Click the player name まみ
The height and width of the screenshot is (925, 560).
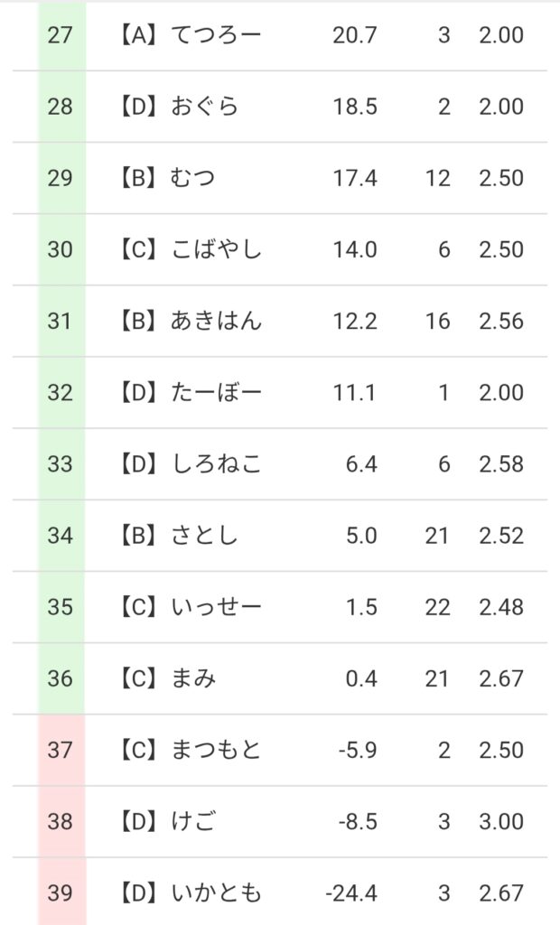(x=193, y=678)
